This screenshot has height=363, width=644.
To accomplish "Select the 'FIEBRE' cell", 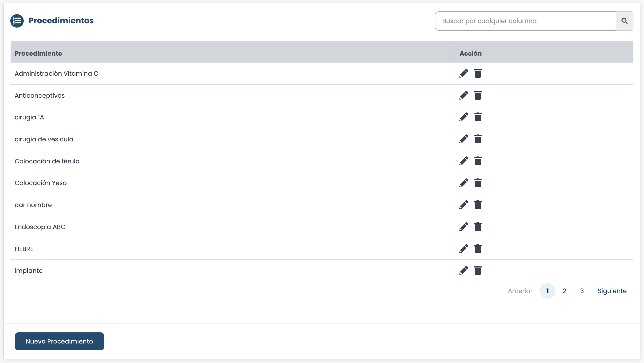I will click(x=233, y=249).
